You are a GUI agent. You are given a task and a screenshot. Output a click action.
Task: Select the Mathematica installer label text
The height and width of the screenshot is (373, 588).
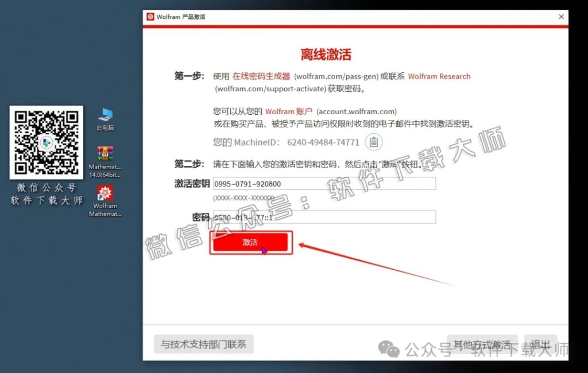(x=105, y=170)
